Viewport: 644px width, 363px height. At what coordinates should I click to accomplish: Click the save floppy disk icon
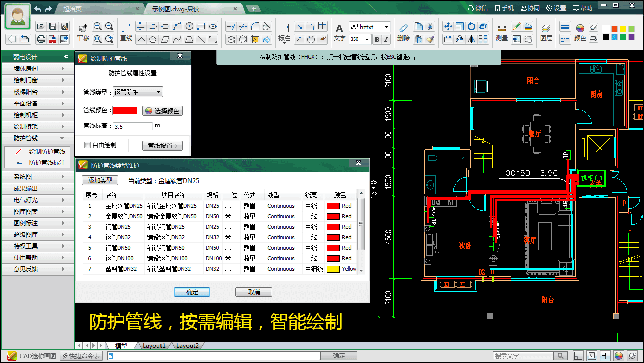pyautogui.click(x=53, y=26)
